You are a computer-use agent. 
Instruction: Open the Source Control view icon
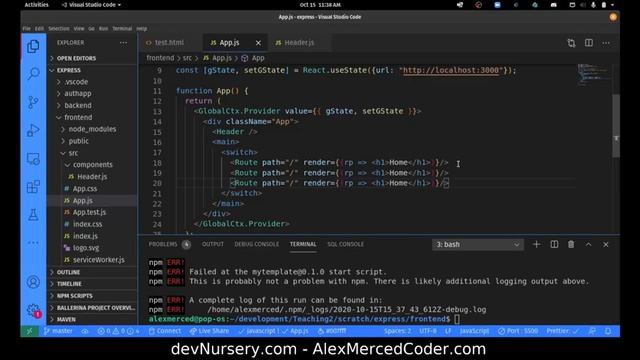33,102
